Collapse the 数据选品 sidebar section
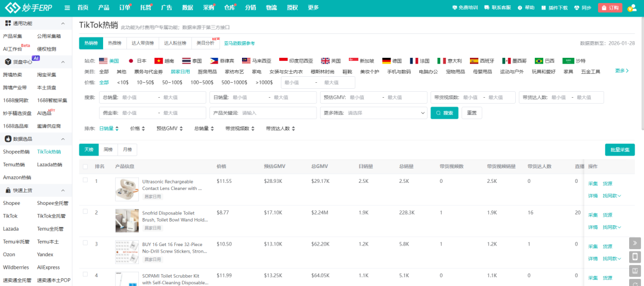Image resolution: width=644 pixels, height=286 pixels. (63, 139)
